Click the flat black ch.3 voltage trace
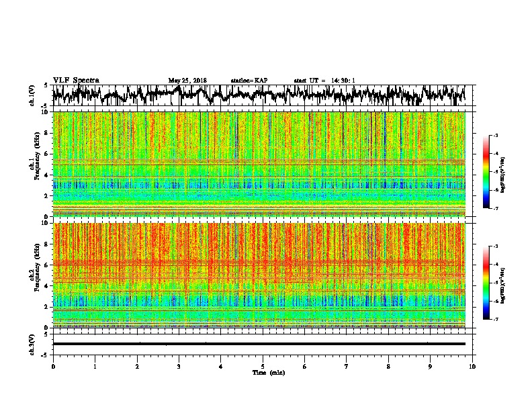This screenshot has width=532, height=411. (x=259, y=344)
